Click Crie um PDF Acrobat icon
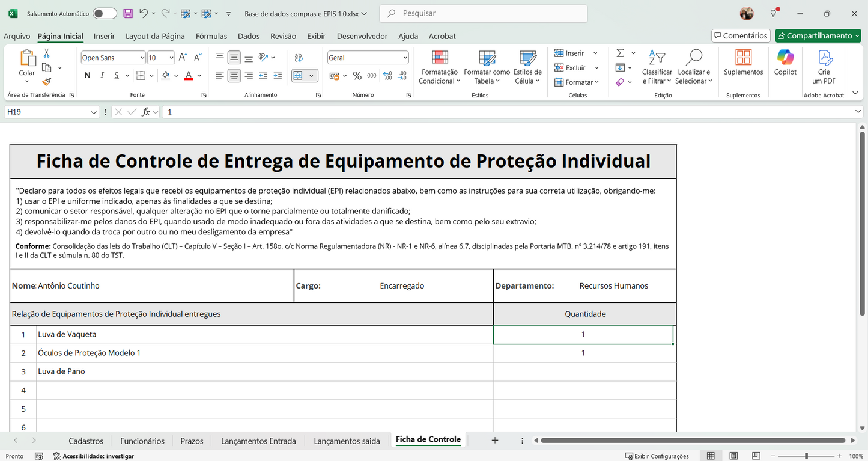Screen dimensions: 868x461 tap(824, 66)
